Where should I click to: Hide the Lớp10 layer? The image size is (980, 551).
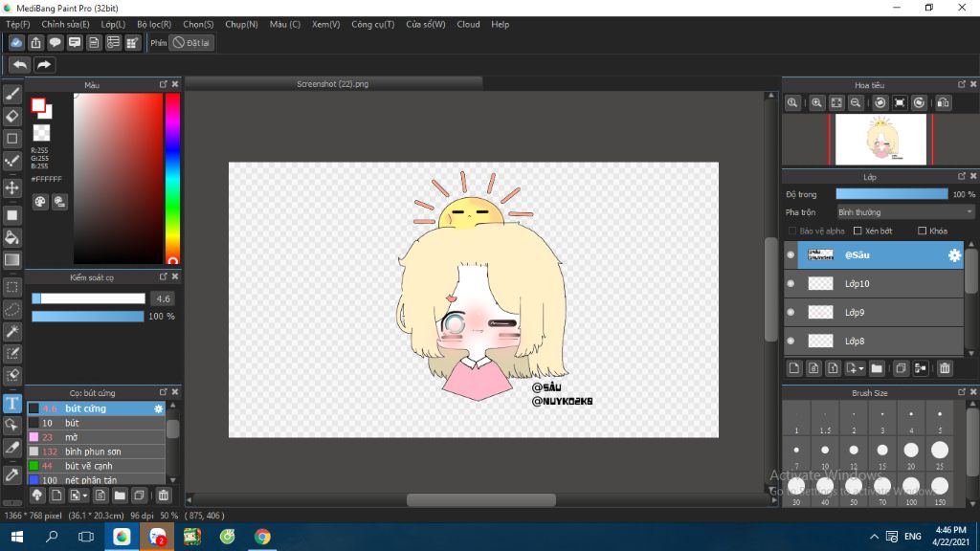tap(791, 283)
